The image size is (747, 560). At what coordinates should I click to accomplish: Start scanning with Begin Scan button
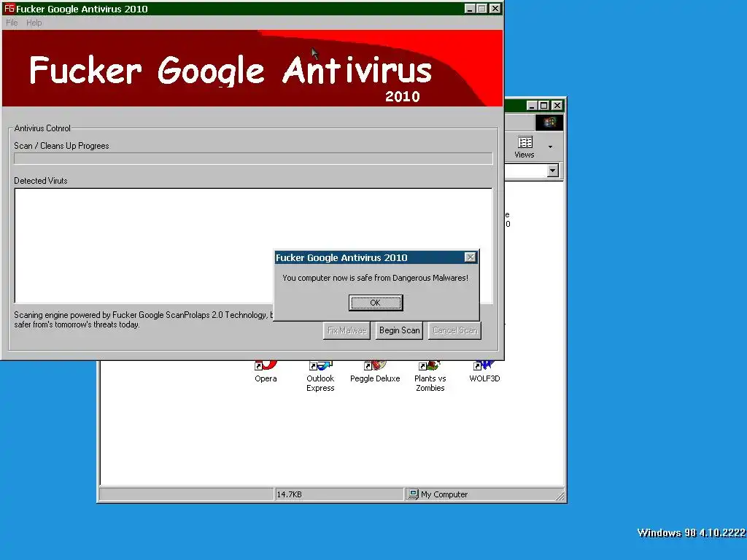[399, 330]
